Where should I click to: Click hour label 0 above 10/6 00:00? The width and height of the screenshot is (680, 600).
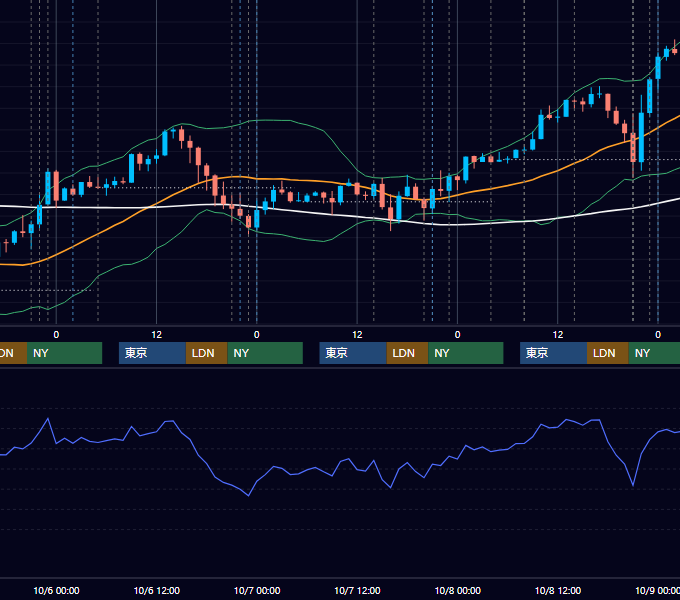click(56, 335)
